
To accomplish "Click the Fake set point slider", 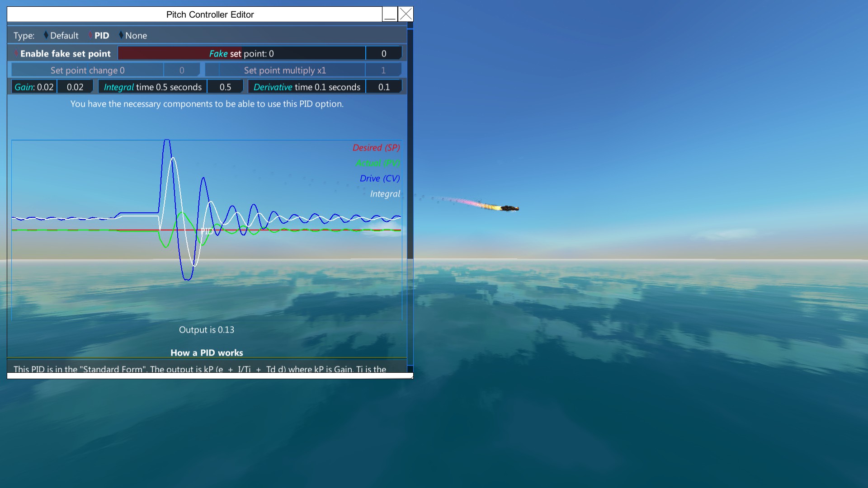I will click(x=241, y=54).
